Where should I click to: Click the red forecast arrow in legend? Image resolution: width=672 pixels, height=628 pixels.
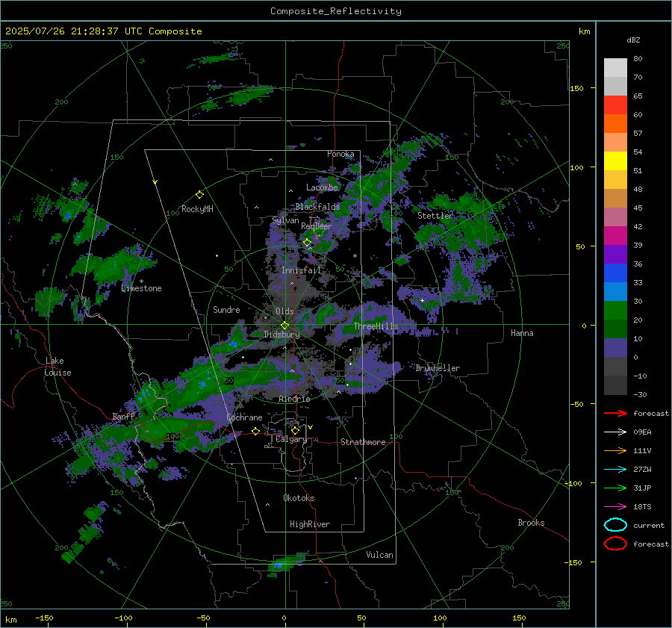615,413
